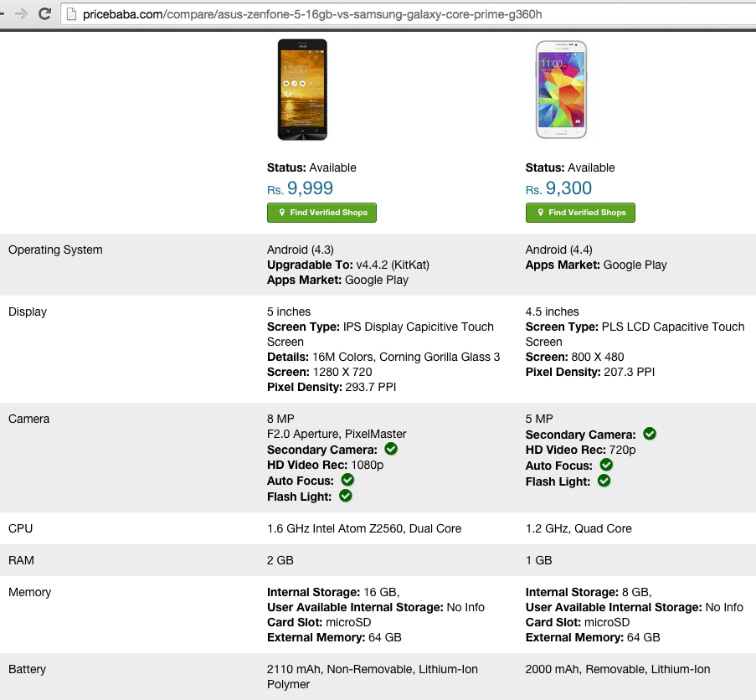Click Screen: 800 X 480 text
This screenshot has width=756, height=700.
point(574,357)
